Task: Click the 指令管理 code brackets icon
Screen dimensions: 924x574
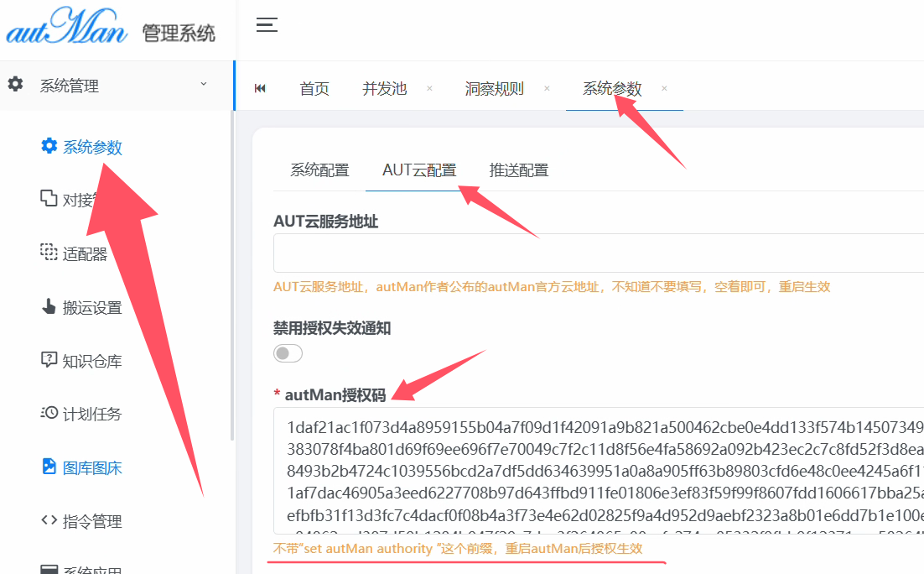Action: click(x=49, y=520)
